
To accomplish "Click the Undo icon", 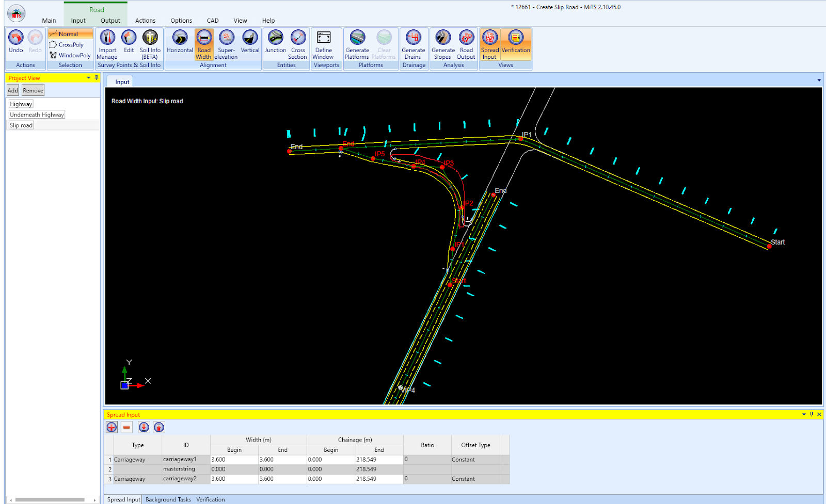I will tap(16, 38).
